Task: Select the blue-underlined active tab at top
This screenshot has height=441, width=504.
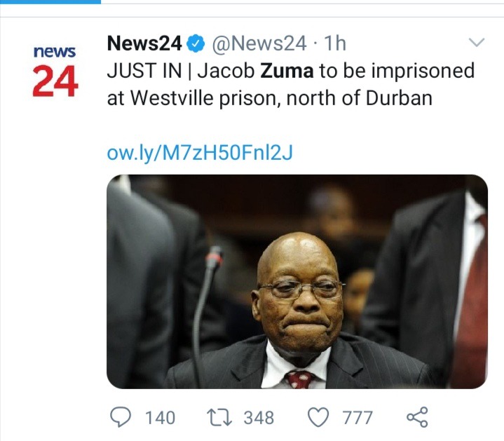Action: [50, 2]
